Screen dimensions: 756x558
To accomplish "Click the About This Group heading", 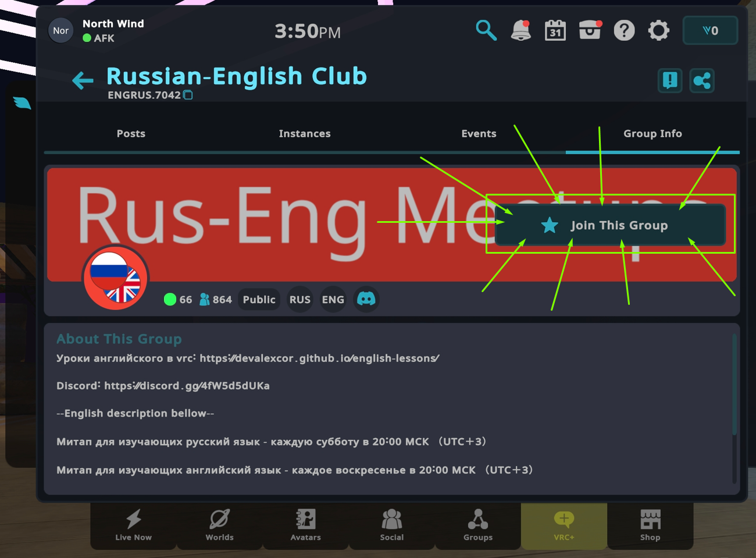I will click(119, 339).
